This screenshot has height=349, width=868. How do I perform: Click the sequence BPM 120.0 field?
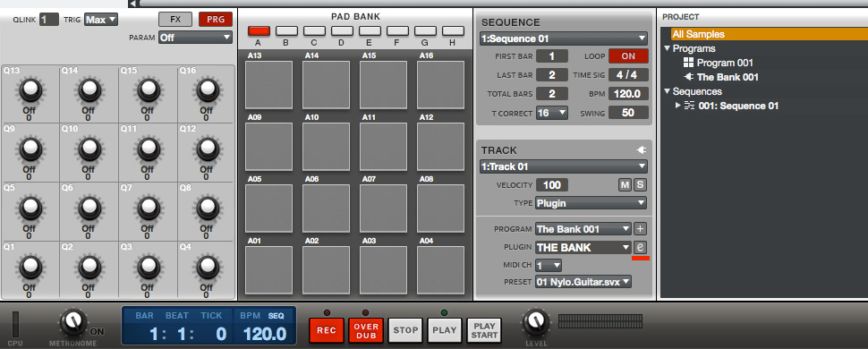click(628, 94)
